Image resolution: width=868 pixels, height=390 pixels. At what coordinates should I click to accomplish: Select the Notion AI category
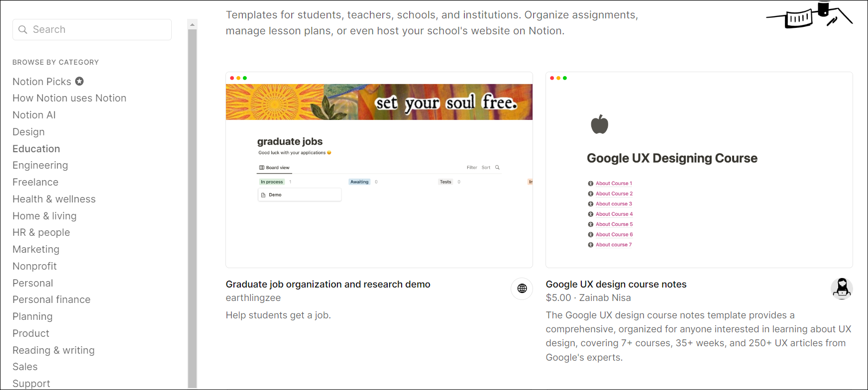[x=34, y=115]
